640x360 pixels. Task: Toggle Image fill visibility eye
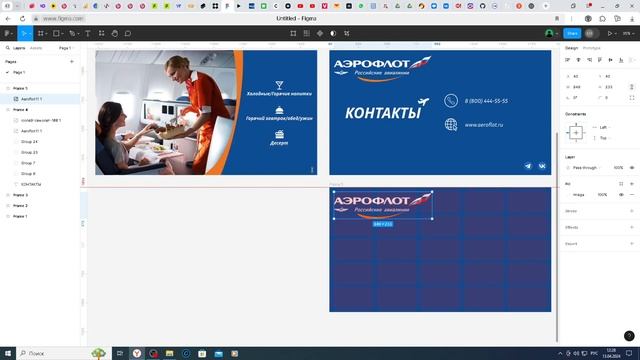click(x=621, y=195)
